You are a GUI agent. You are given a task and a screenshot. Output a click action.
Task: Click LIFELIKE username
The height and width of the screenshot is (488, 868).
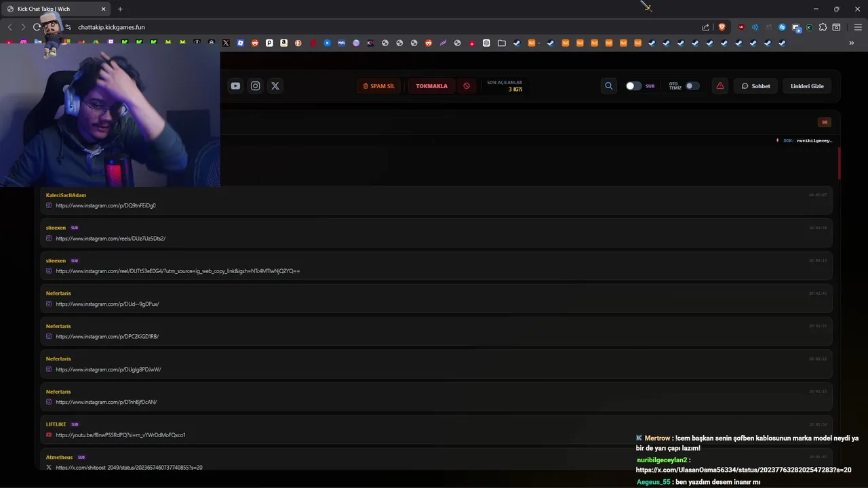56,424
